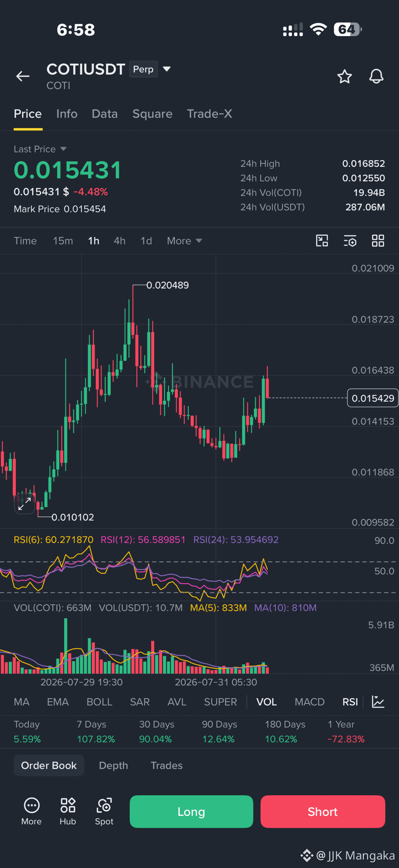Open the chart drawing tools icon
The image size is (399, 868).
pos(322,241)
